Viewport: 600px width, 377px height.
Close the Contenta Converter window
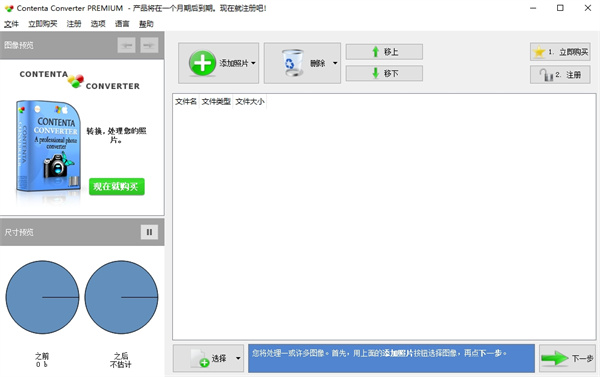coord(588,8)
